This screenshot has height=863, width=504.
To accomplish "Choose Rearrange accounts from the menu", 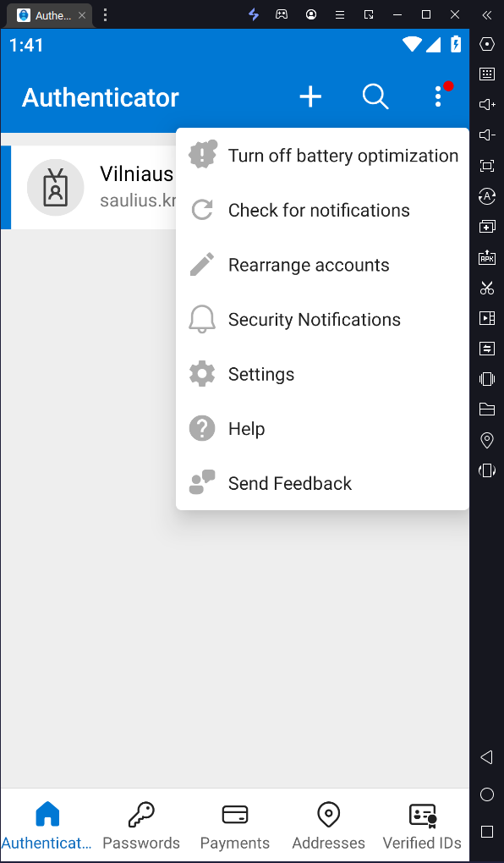I will pyautogui.click(x=309, y=264).
